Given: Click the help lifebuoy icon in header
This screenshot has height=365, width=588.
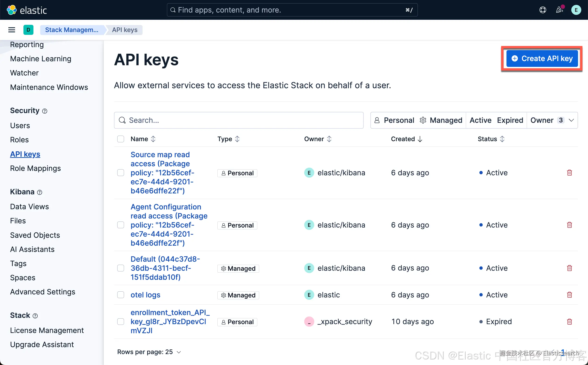Looking at the screenshot, I should [x=543, y=10].
